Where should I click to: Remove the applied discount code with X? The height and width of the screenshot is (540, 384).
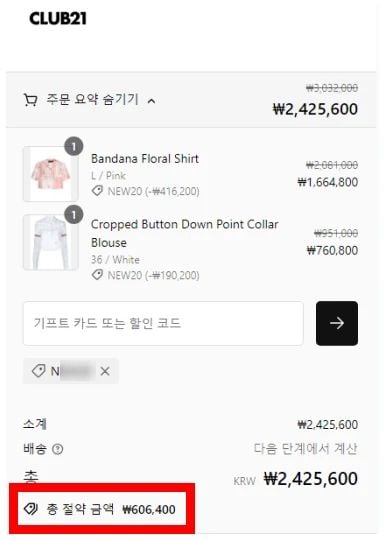[105, 371]
